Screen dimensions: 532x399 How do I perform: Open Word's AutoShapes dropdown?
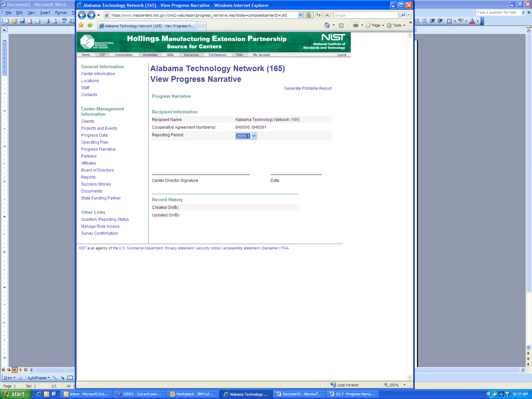tap(38, 378)
